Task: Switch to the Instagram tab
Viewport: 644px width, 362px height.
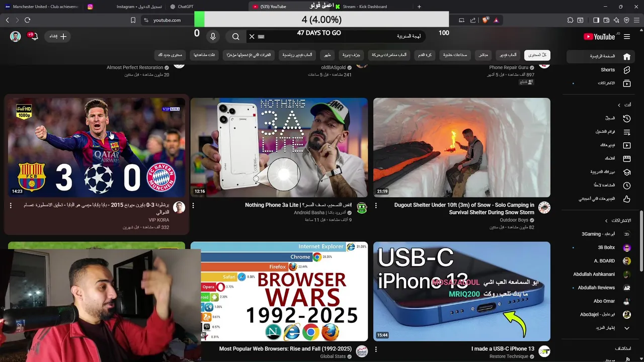Action: 125,7
